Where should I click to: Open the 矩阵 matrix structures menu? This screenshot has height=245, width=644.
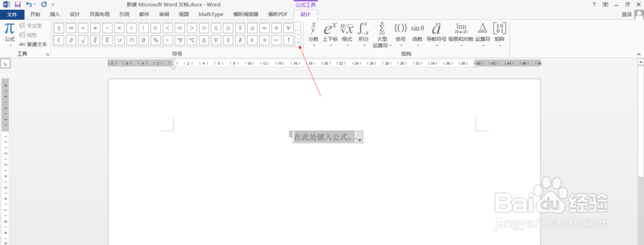click(x=500, y=35)
